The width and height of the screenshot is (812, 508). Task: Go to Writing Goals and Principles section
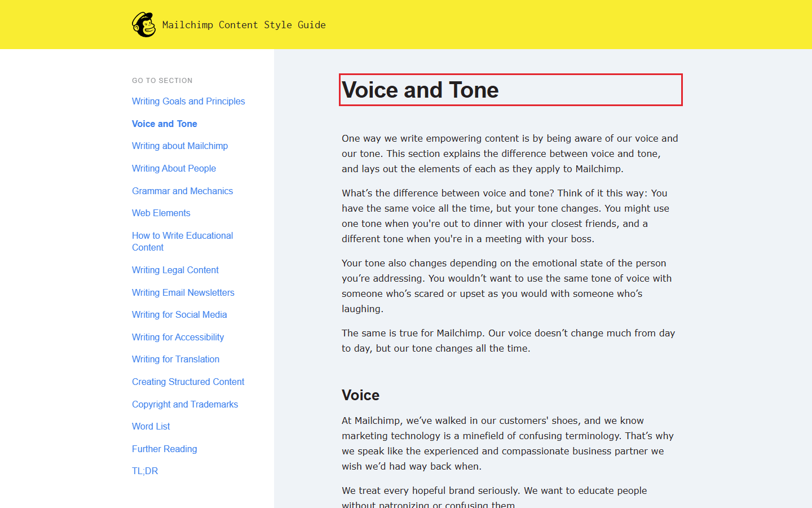[x=188, y=101]
